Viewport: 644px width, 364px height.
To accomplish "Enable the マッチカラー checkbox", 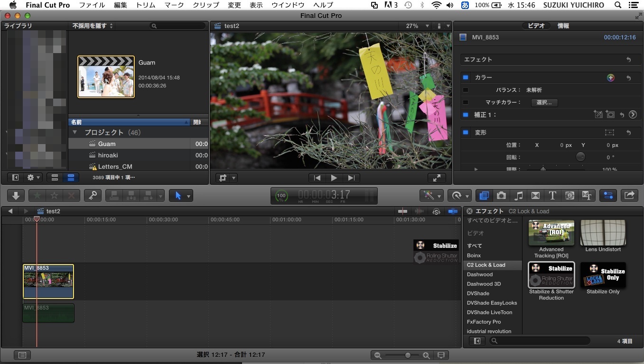I will 466,102.
